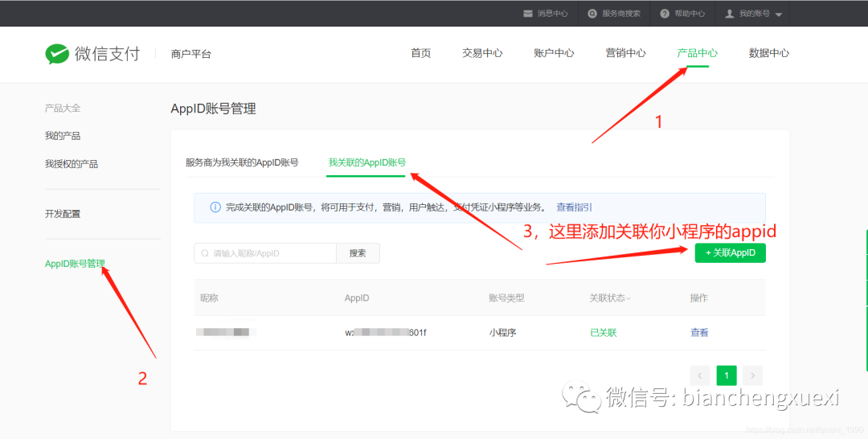Open 营销中心 navigation tab
Screen dimensions: 868x439
[625, 53]
